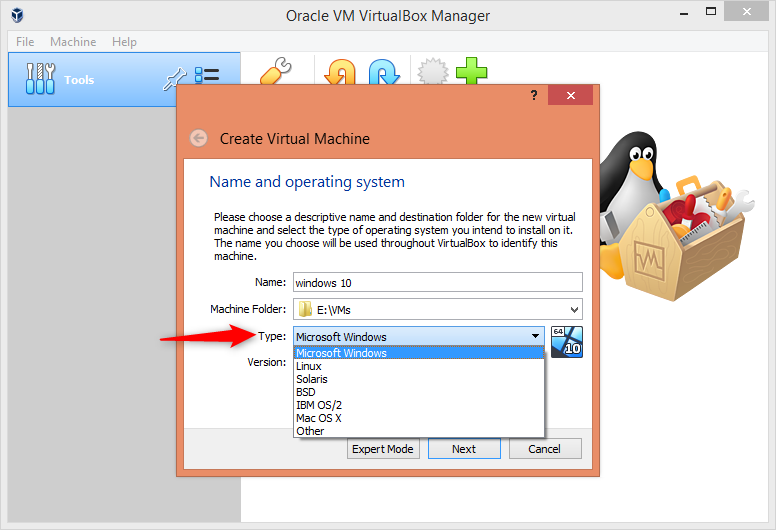
Task: Click the 'Name and operating system' heading
Action: coord(307,182)
